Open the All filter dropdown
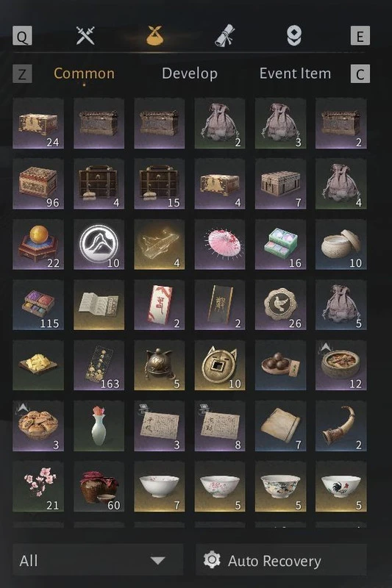 [98, 560]
